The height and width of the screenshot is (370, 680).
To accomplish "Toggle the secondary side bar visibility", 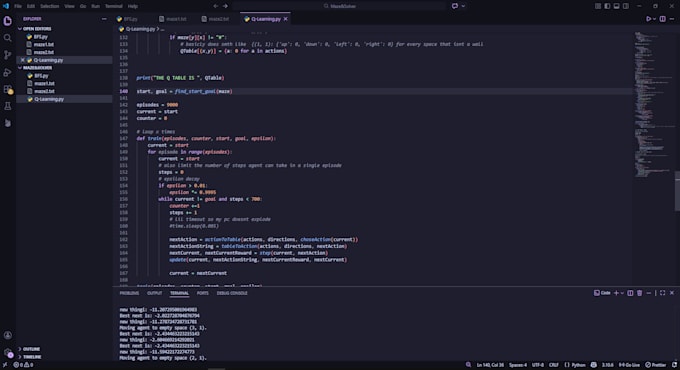I will [626, 6].
